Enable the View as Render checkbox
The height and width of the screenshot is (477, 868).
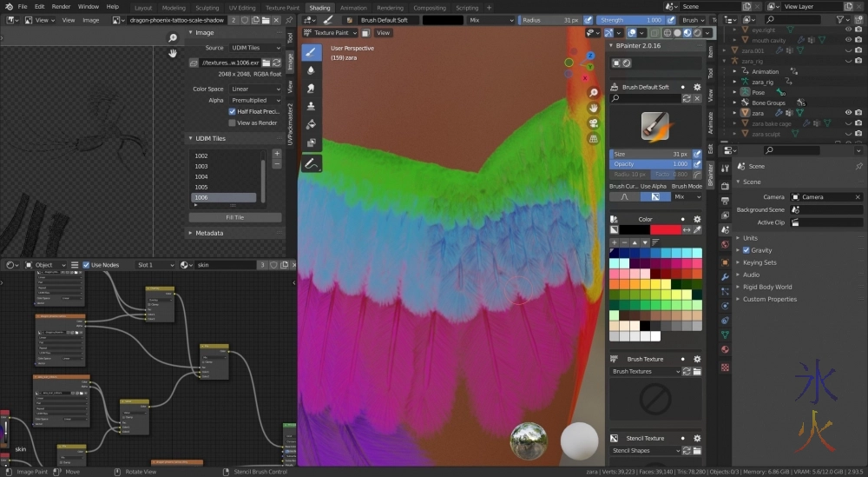pos(232,123)
